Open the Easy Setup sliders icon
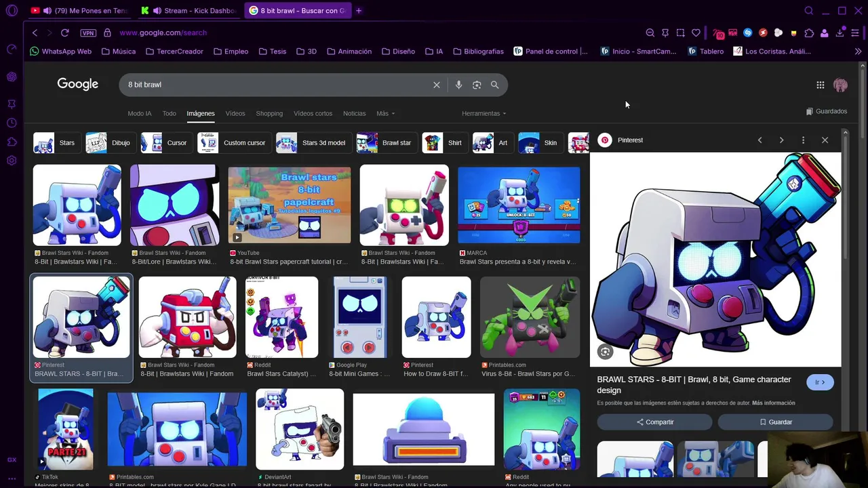 [855, 33]
